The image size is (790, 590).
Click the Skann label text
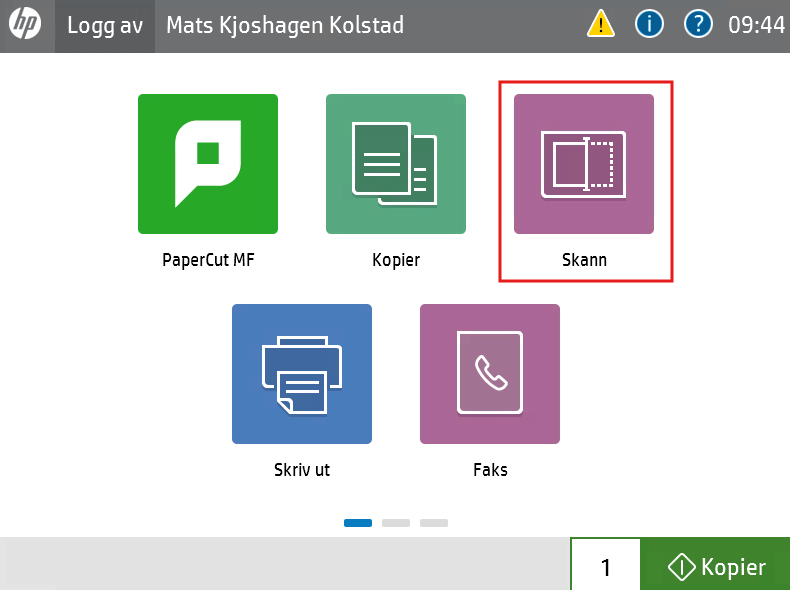point(584,260)
